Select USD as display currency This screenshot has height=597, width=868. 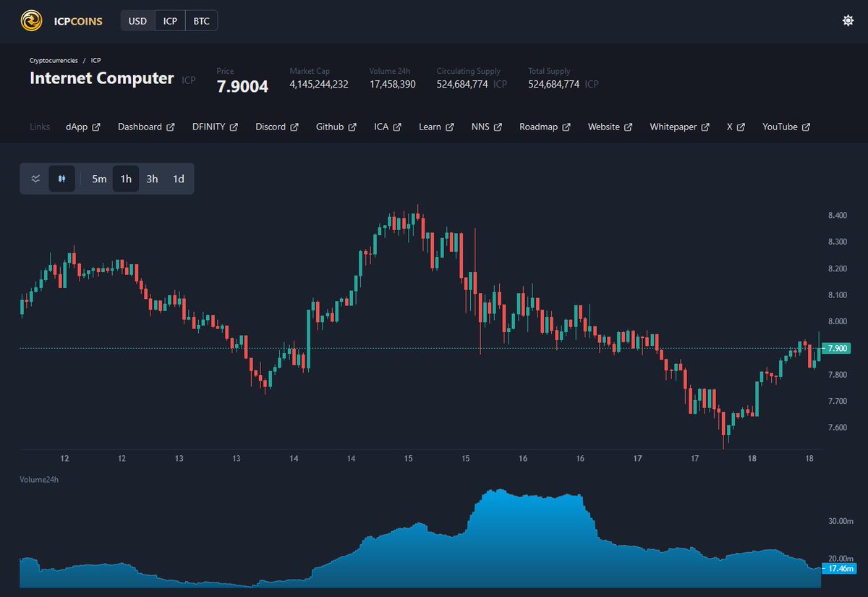[x=137, y=21]
